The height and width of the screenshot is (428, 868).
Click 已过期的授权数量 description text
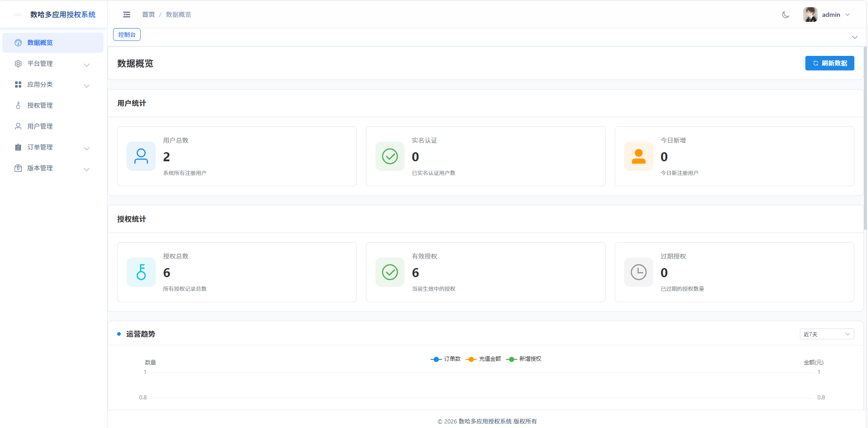click(682, 289)
